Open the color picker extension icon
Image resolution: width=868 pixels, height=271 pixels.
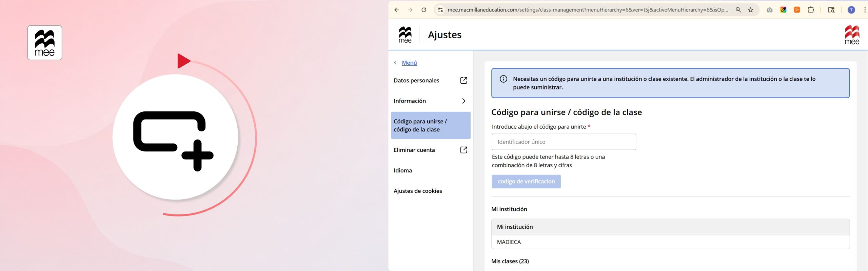pyautogui.click(x=783, y=10)
